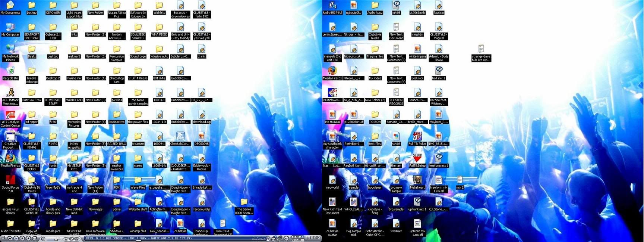Open ATI Catalyst Control Center shortcut

[x=10, y=119]
